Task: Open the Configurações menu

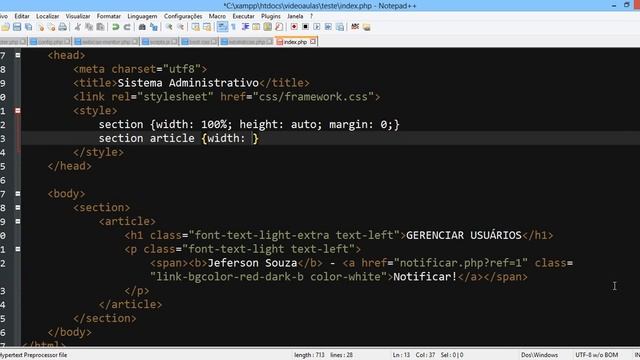Action: click(183, 16)
